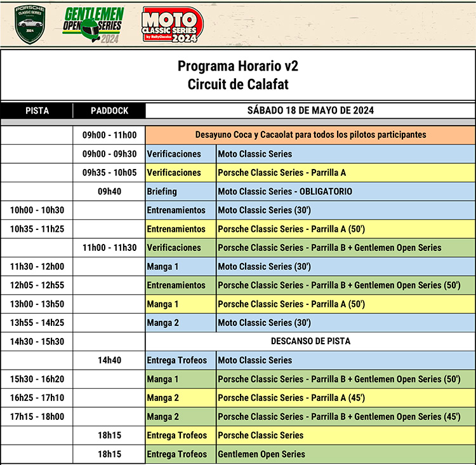Select the 11h00 - 11h30 paddock time cell
Viewport: 476px width, 465px height.
pyautogui.click(x=109, y=248)
